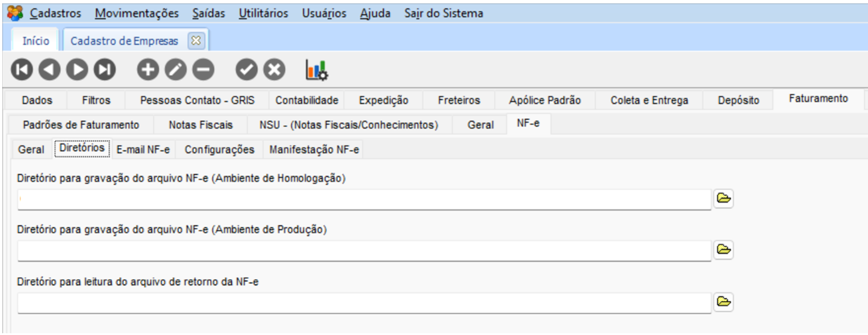This screenshot has height=335, width=868.
Task: Cancel changes with the X icon
Action: 274,69
